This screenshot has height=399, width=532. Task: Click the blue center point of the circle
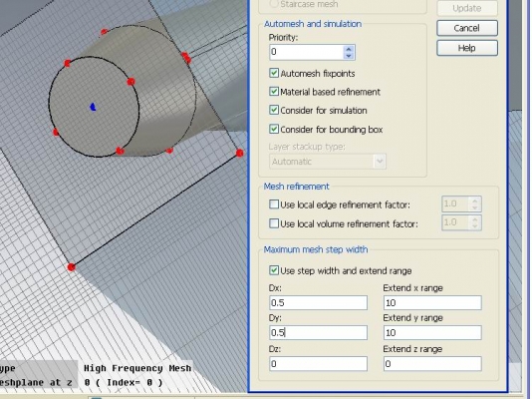pos(93,107)
